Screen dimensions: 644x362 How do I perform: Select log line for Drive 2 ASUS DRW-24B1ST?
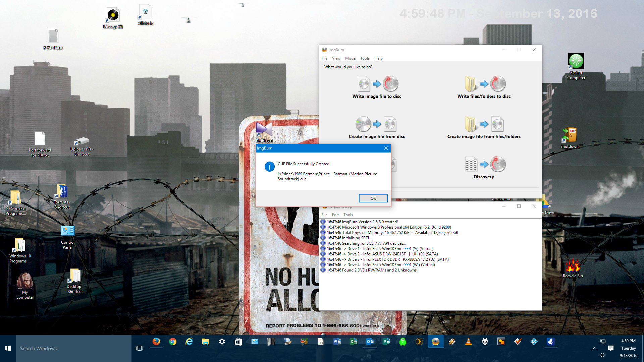(x=382, y=254)
